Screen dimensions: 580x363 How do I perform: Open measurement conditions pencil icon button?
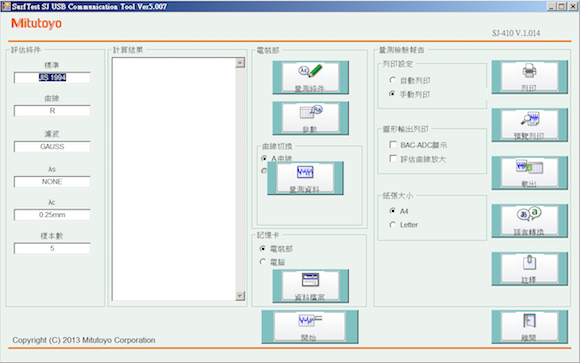click(310, 77)
